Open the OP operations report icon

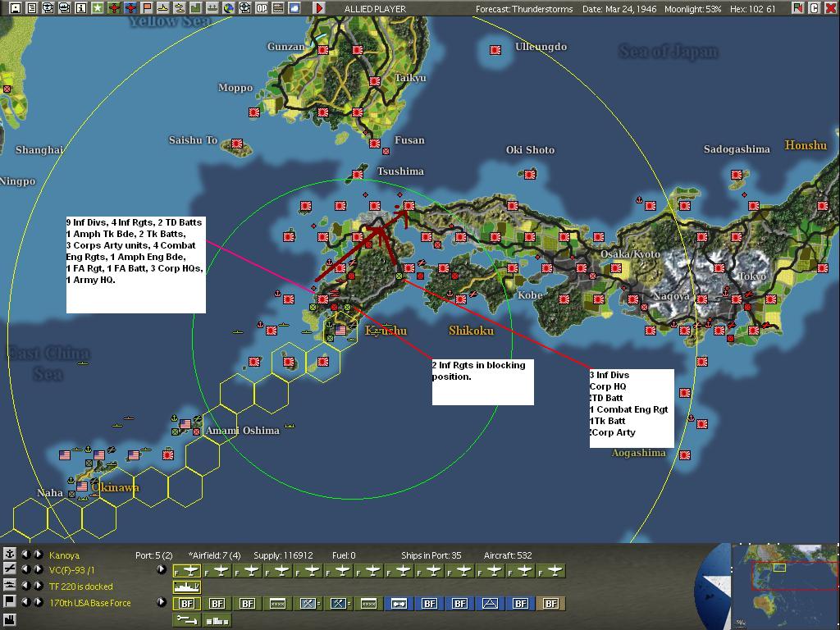click(x=262, y=8)
